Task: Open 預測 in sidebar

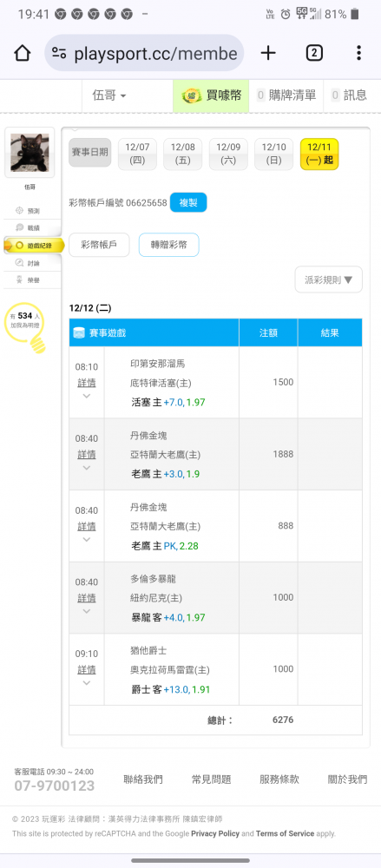Action: coord(31,211)
